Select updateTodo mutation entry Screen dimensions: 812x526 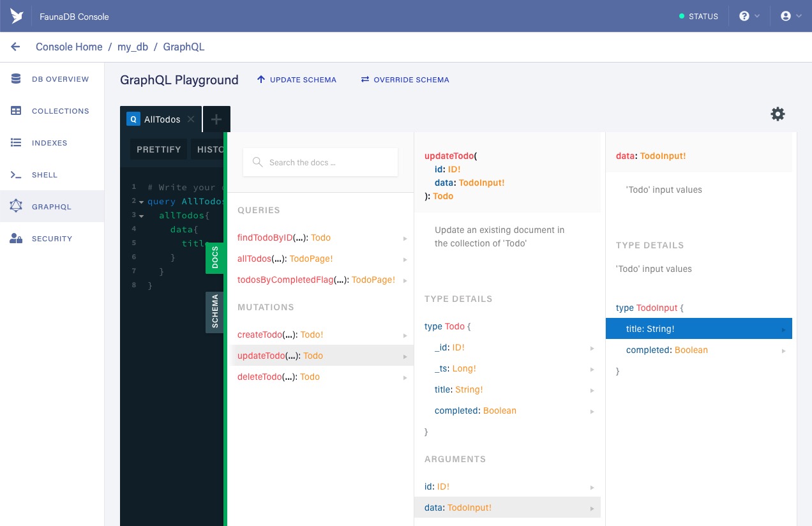pos(322,356)
